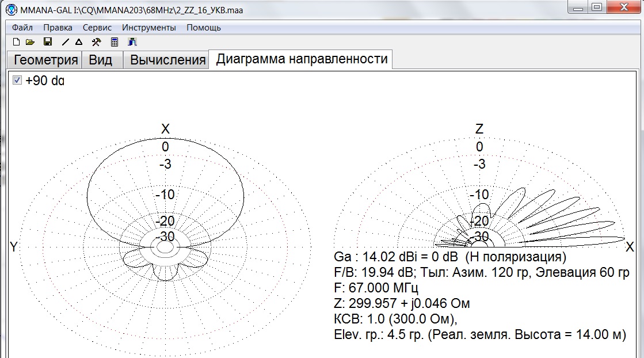Open the Правка menu
Viewport: 644px width, 358px height.
coord(58,28)
